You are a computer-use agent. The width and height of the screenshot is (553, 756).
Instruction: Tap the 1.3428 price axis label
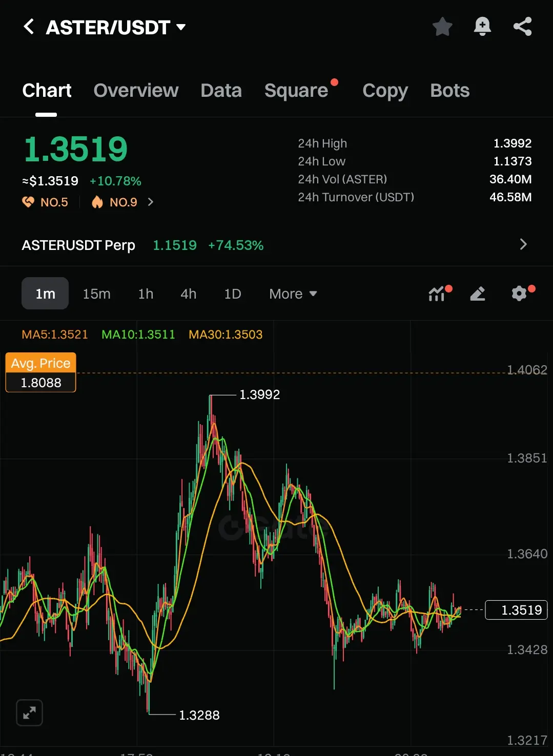527,649
